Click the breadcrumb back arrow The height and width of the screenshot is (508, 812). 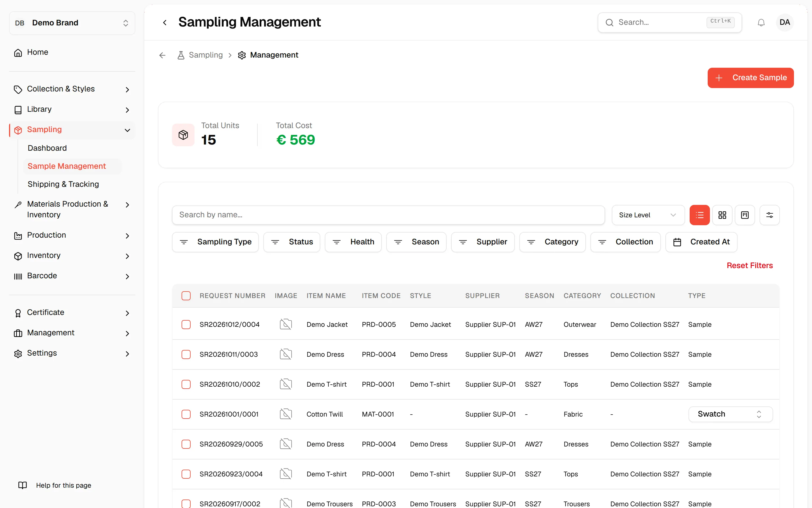click(x=162, y=55)
